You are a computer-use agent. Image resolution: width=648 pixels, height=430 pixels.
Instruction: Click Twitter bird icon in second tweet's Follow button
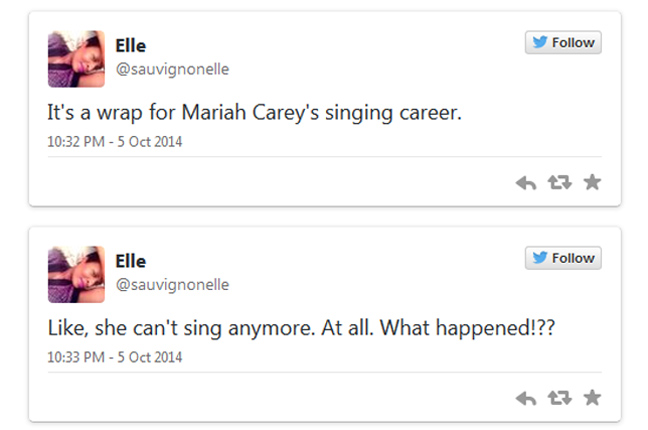[540, 258]
